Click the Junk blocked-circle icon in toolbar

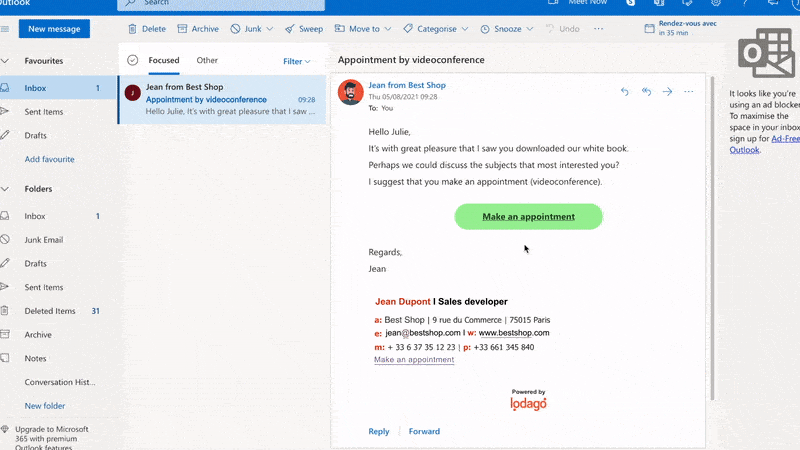coord(235,29)
